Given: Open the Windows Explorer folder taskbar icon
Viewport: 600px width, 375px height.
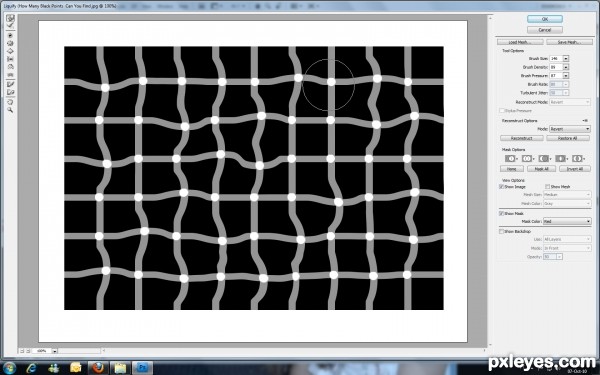Looking at the screenshot, I should [x=120, y=368].
